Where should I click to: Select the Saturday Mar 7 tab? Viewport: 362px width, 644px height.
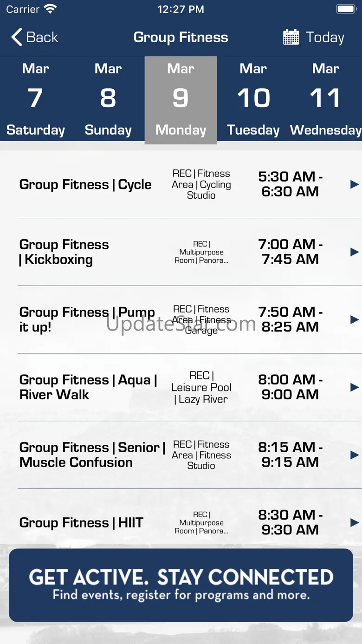coord(36,99)
